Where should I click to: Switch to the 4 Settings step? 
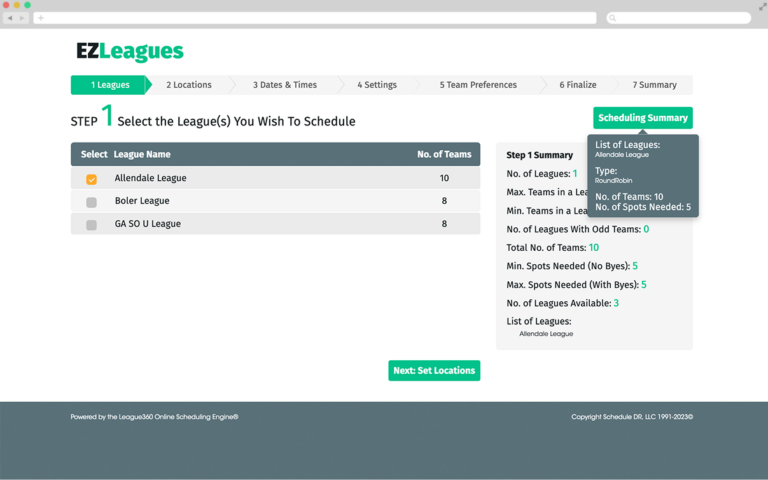tap(377, 85)
